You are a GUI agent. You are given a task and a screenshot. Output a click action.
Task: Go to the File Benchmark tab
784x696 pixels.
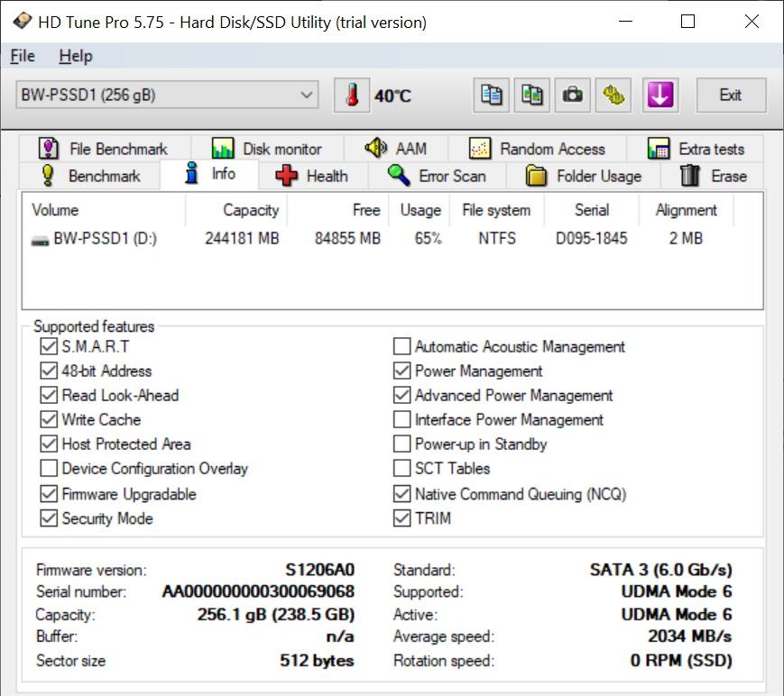(103, 149)
